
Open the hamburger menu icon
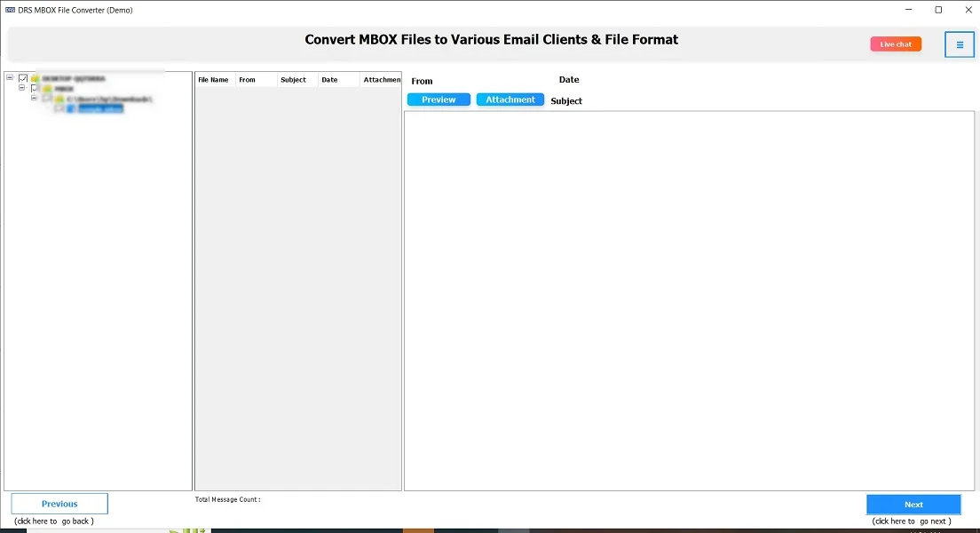(960, 44)
